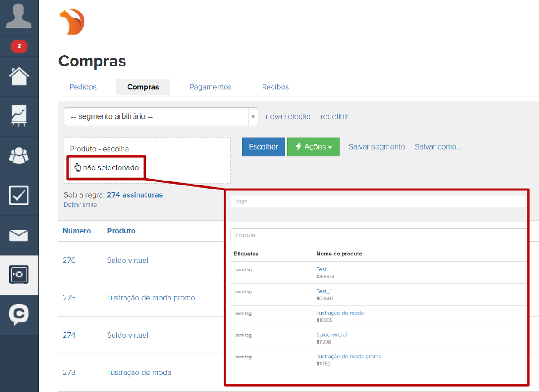Open the chat bubble icon in sidebar

click(19, 314)
